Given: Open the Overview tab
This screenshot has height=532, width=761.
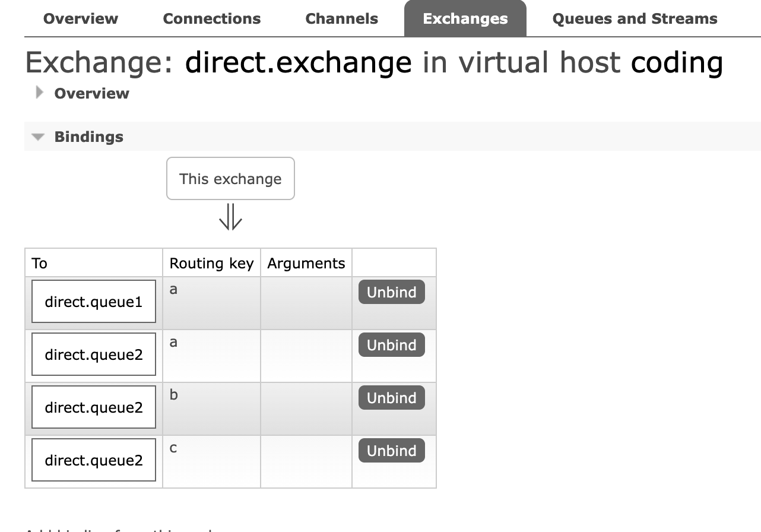Looking at the screenshot, I should tap(81, 19).
